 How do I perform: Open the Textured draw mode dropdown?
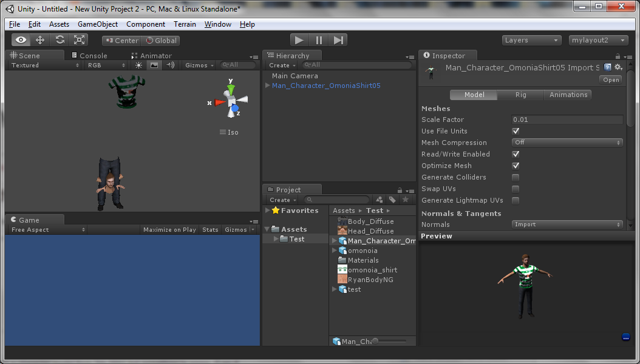click(x=44, y=66)
